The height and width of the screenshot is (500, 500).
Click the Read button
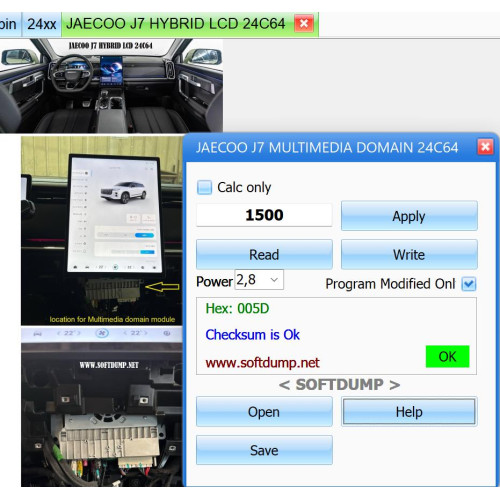(x=264, y=254)
